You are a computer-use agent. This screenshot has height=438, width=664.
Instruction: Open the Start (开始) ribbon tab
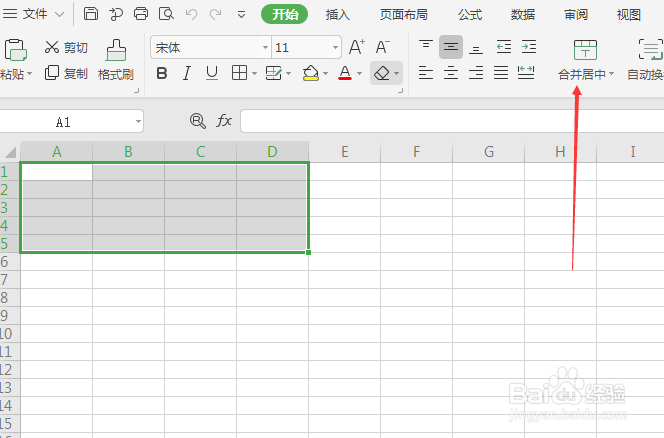pyautogui.click(x=285, y=14)
